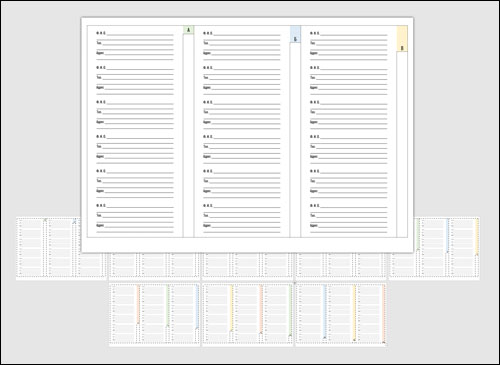Image resolution: width=500 pixels, height=365 pixels.
Task: Open the first thumbnail in the upper thumbnail row
Action: [x=49, y=248]
